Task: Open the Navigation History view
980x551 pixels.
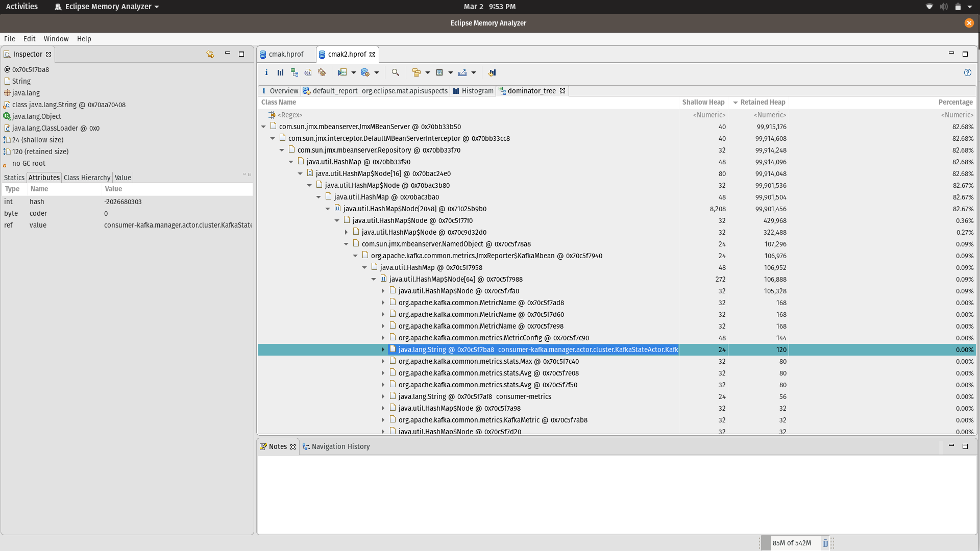Action: [x=340, y=446]
